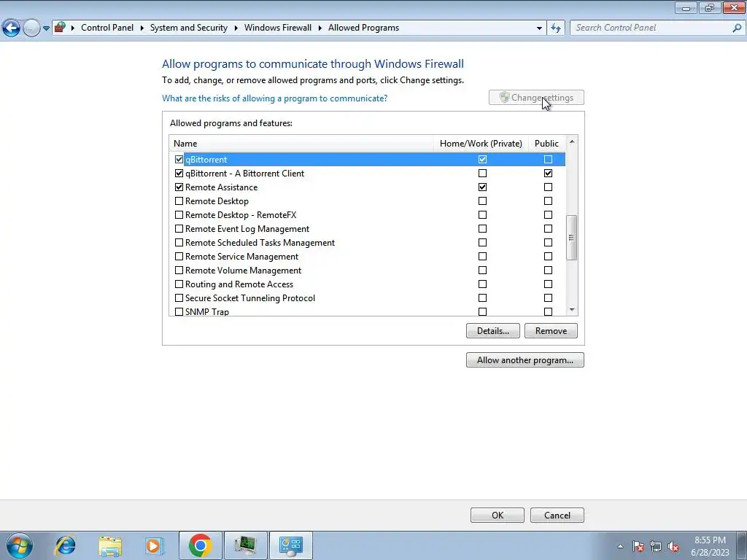Toggle Public checkbox for qBittorrent - A Bittorrent Client

pos(549,174)
